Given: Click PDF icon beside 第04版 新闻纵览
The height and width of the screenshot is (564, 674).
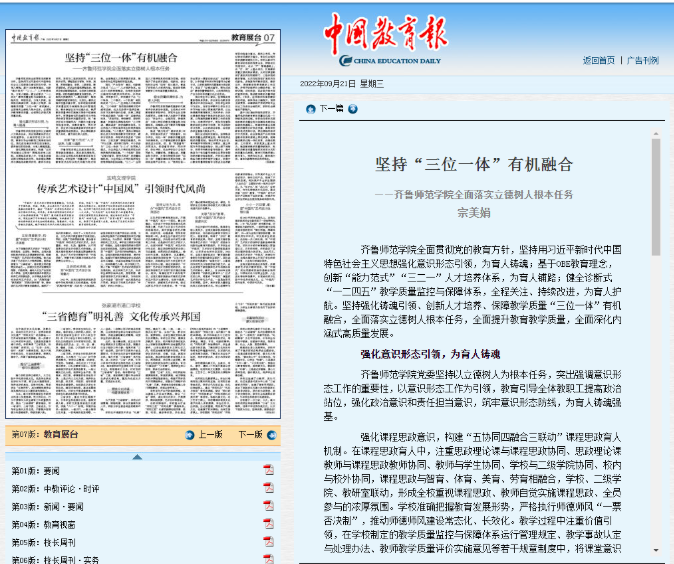Looking at the screenshot, I should [x=268, y=524].
